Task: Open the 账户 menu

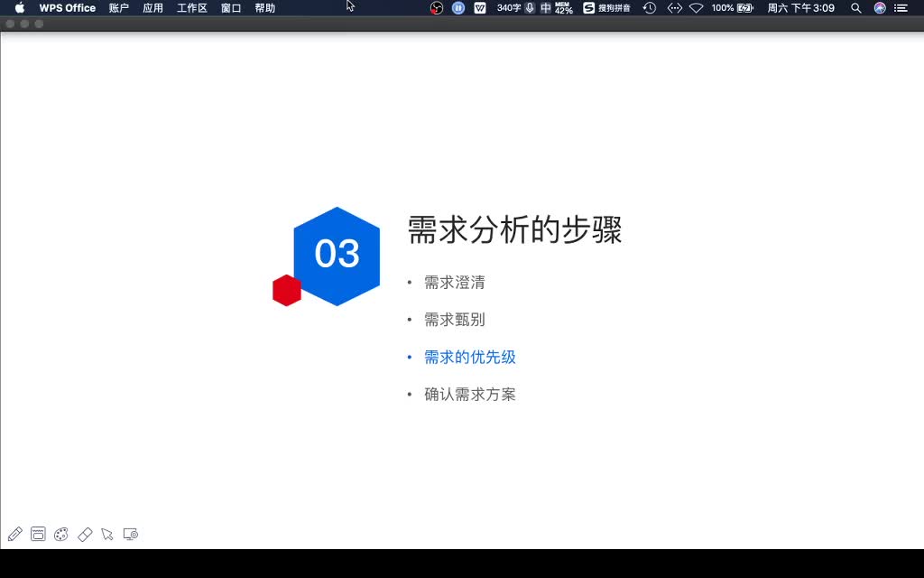Action: [x=119, y=7]
